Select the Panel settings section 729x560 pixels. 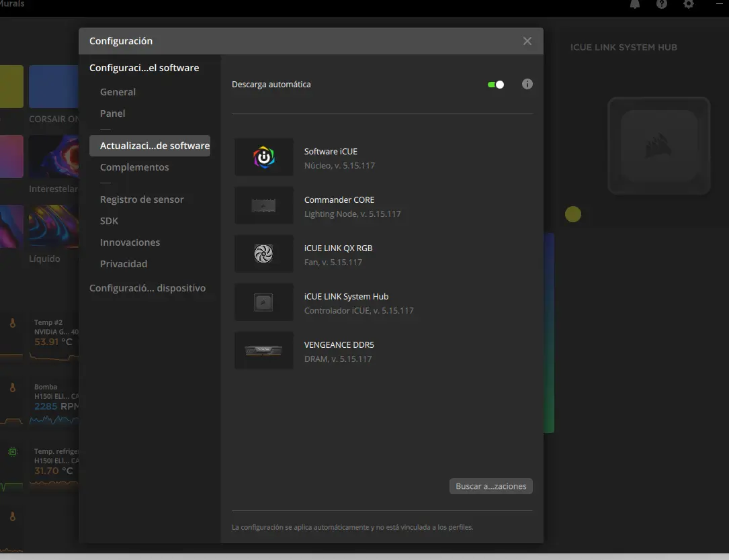[112, 113]
